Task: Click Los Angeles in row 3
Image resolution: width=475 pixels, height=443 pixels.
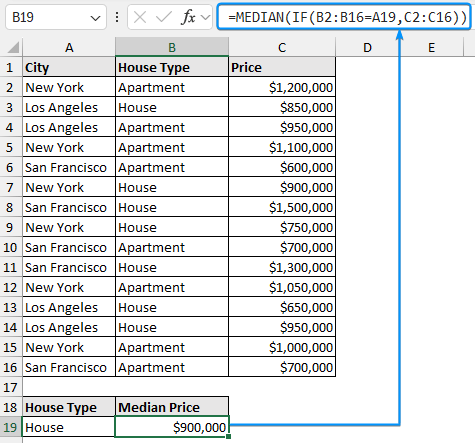Action: click(69, 107)
